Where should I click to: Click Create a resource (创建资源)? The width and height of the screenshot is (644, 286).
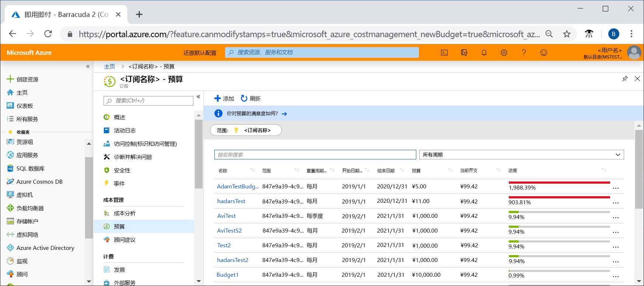(x=22, y=79)
